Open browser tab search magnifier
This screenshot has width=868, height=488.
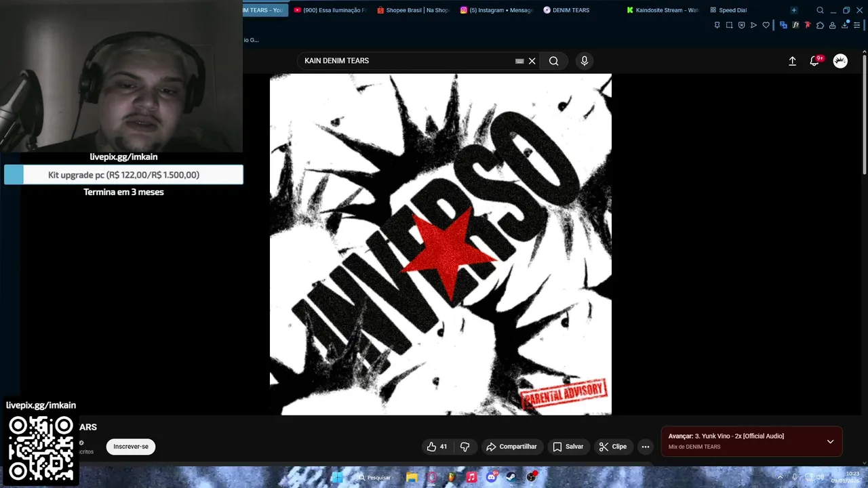click(820, 10)
